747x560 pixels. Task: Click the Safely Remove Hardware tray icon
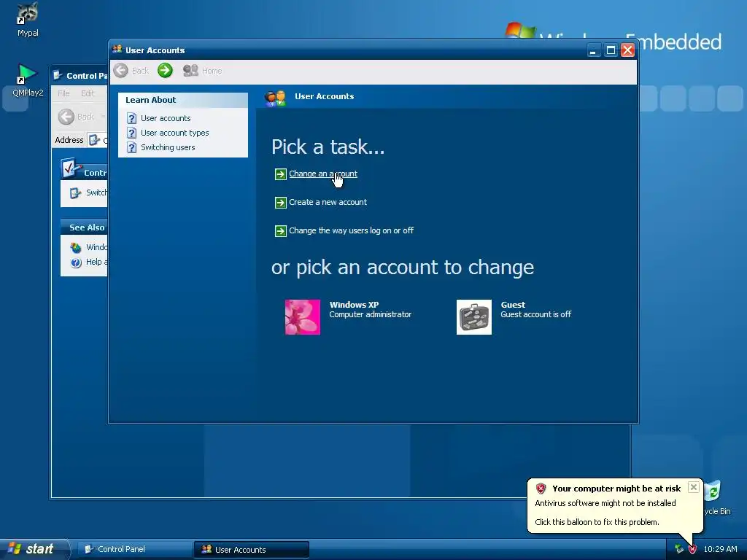point(679,549)
